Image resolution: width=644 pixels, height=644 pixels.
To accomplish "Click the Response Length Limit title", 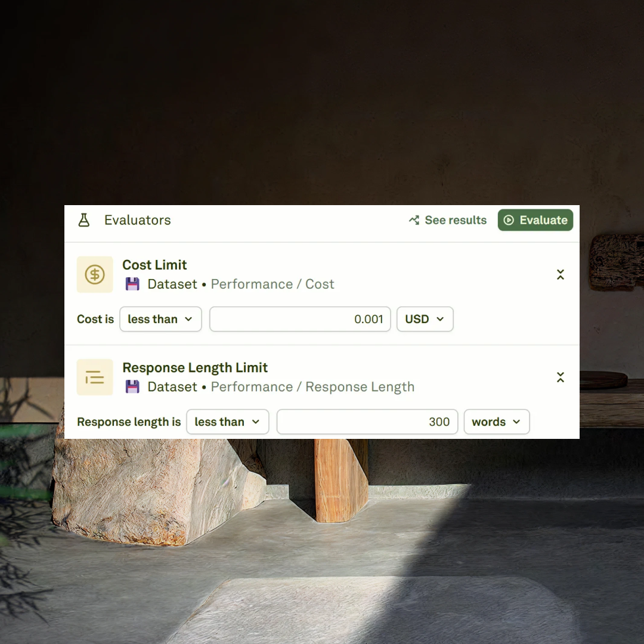I will tap(195, 367).
